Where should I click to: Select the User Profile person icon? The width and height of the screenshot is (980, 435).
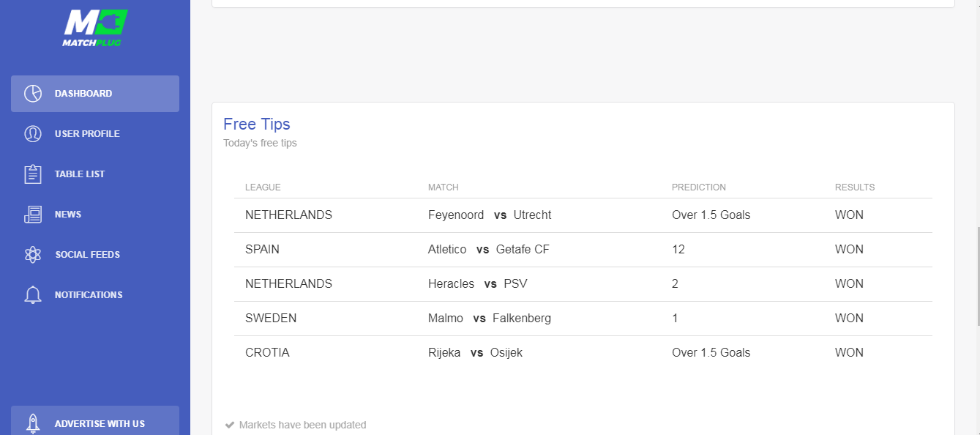(33, 134)
